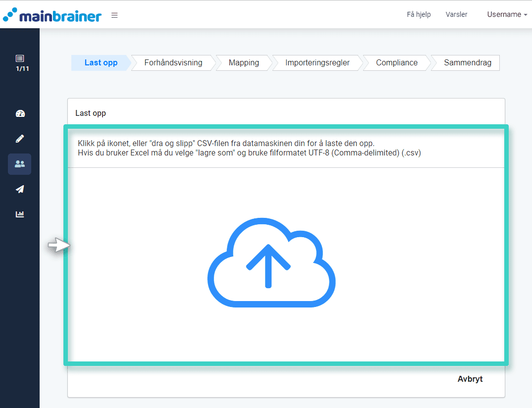This screenshot has height=408, width=532.
Task: Open the dashboard gauge icon in sidebar
Action: tap(19, 113)
